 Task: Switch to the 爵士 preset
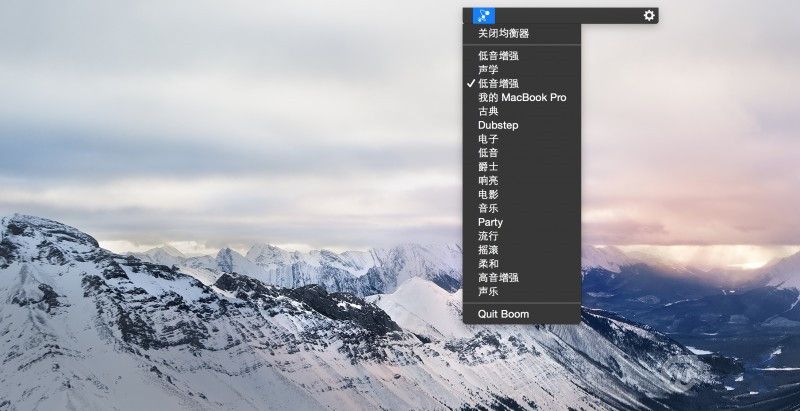pyautogui.click(x=488, y=167)
